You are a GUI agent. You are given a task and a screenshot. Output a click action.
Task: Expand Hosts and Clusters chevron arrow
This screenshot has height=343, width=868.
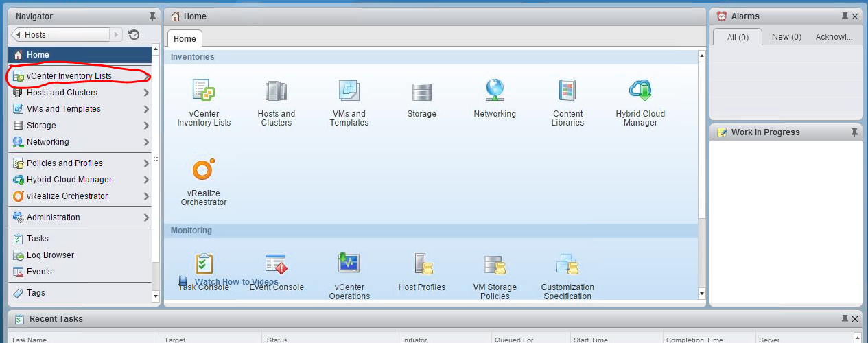[x=146, y=93]
